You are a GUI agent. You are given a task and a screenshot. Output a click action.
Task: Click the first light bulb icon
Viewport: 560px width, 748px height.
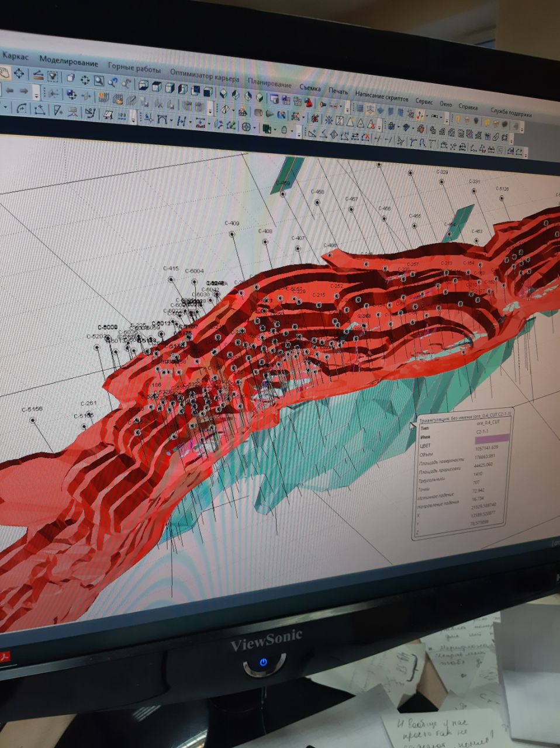point(458,119)
